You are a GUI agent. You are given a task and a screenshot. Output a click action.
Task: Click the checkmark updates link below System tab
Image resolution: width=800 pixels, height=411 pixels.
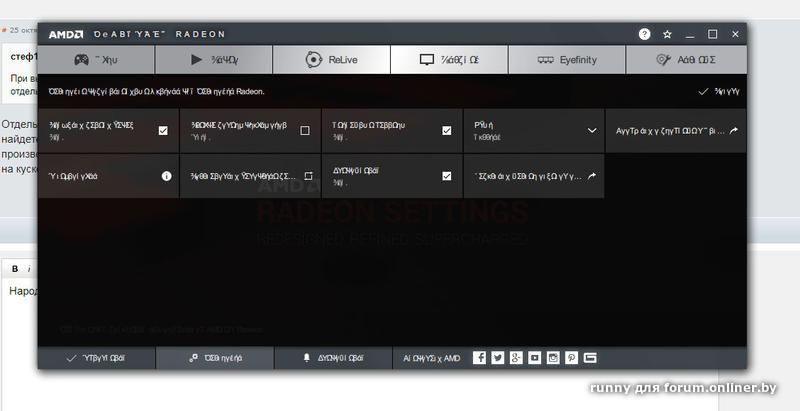(719, 92)
